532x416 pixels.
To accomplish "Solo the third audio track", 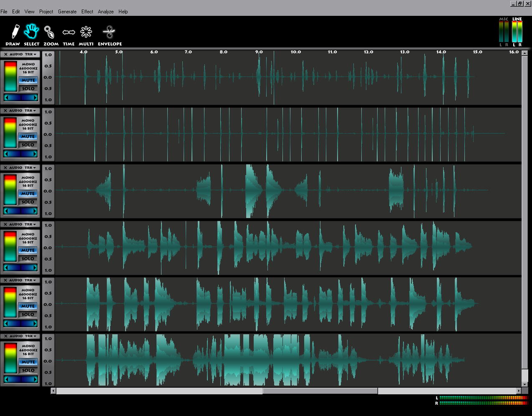I will (28, 202).
